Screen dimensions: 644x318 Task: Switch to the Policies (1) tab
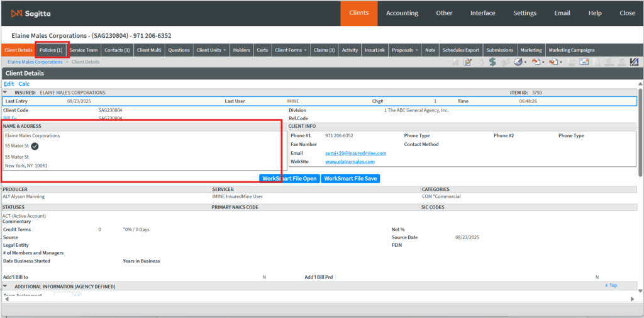coord(51,50)
